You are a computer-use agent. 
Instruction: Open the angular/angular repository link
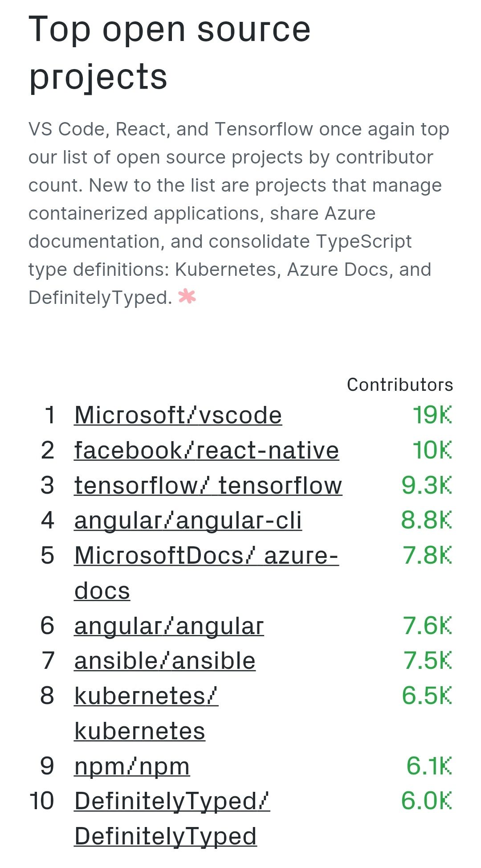pyautogui.click(x=169, y=626)
